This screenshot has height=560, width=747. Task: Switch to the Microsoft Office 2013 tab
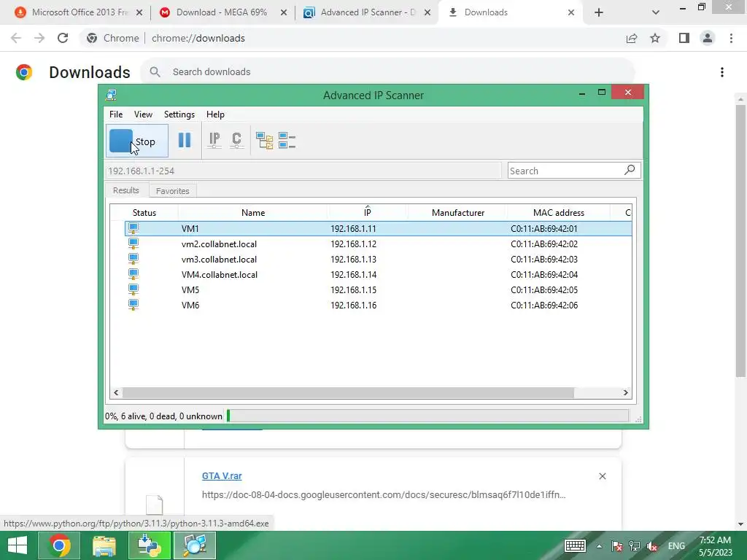[x=80, y=12]
